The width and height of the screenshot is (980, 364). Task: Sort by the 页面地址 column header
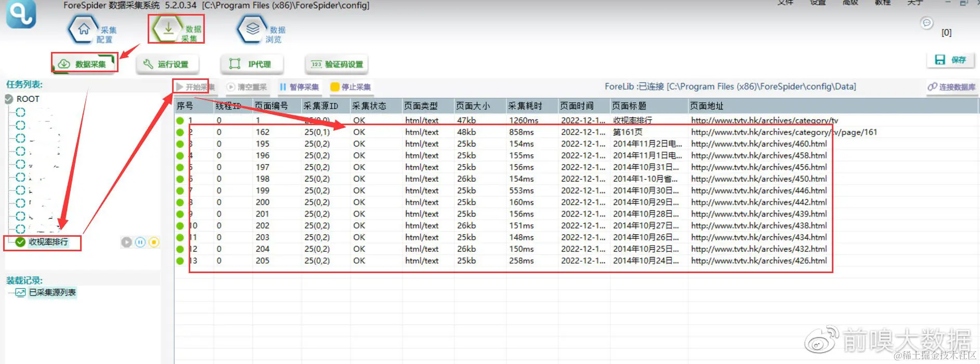point(832,106)
